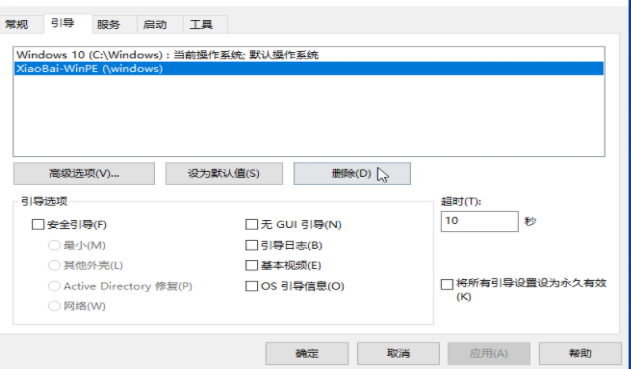Open help with the 帮助 button

580,353
